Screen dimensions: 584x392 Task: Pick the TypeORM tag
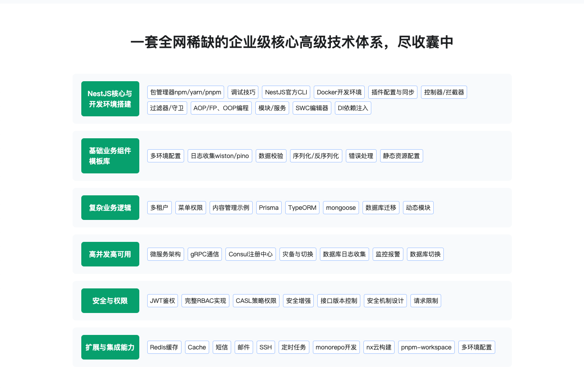pyautogui.click(x=302, y=208)
